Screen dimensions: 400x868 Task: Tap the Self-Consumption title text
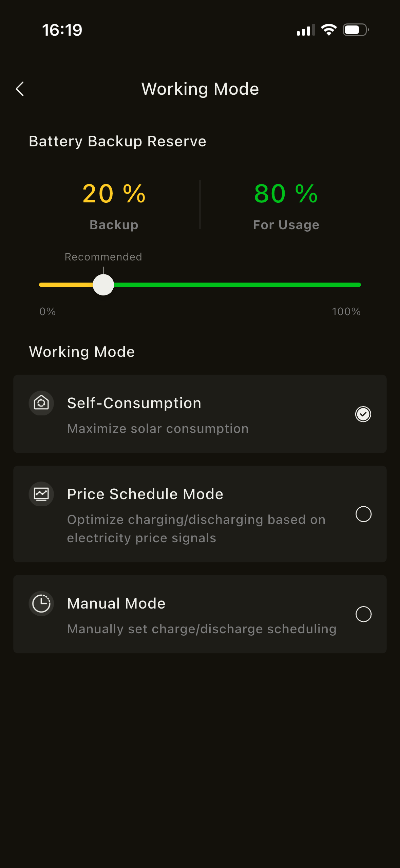pyautogui.click(x=134, y=403)
